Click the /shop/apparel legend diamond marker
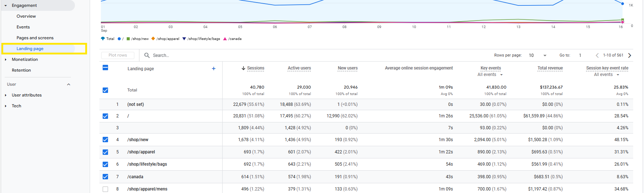Image resolution: width=644 pixels, height=193 pixels. pyautogui.click(x=153, y=39)
